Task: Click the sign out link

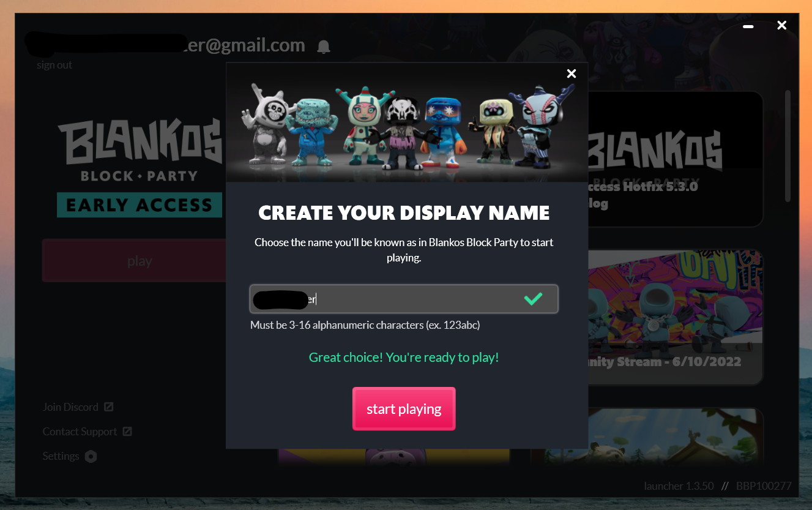Action: [54, 65]
